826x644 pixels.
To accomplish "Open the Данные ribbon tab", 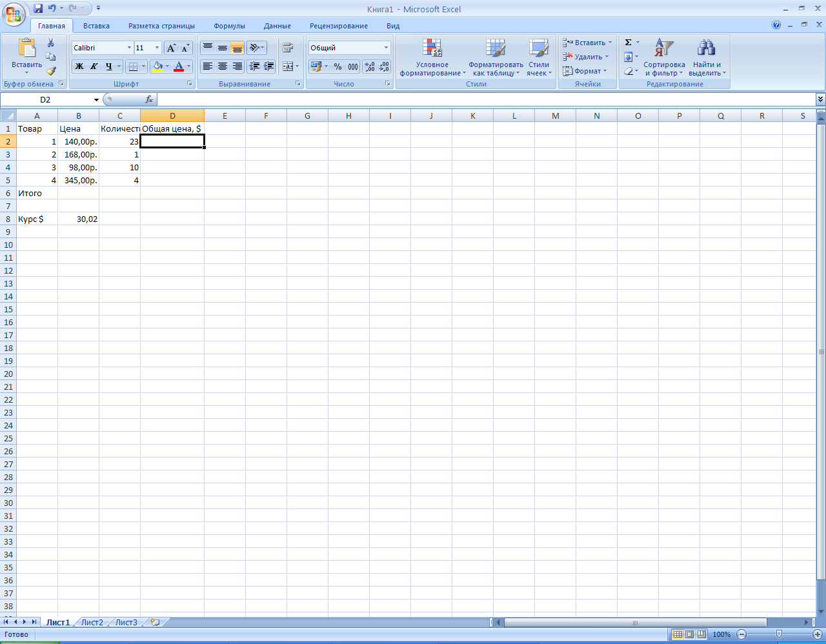I will point(277,26).
